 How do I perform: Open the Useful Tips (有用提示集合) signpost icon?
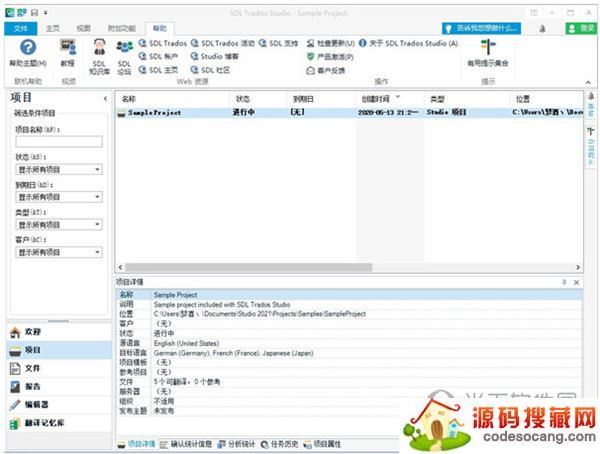pyautogui.click(x=487, y=52)
